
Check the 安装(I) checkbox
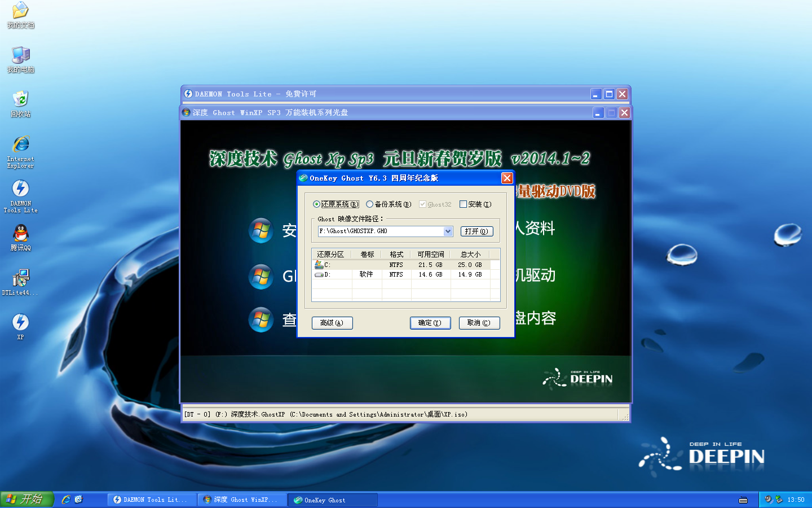tap(475, 204)
